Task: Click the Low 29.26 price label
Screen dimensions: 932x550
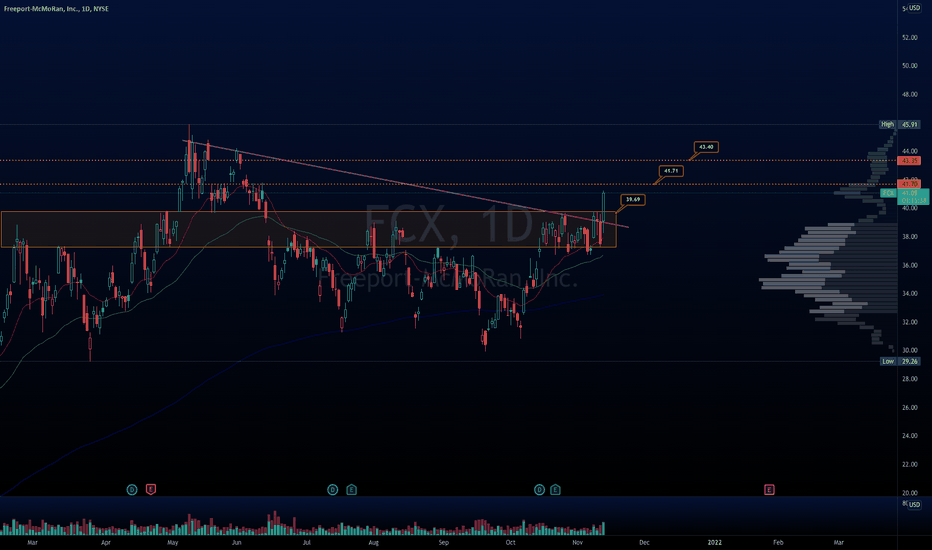Action: tap(900, 362)
